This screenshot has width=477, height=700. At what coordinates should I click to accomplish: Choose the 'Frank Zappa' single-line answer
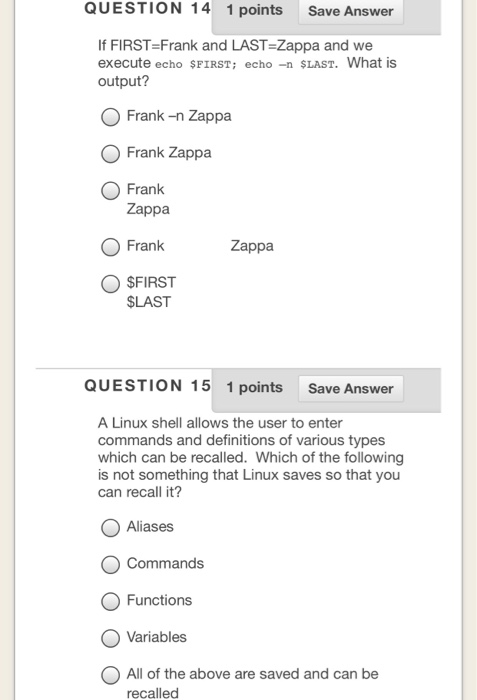110,154
